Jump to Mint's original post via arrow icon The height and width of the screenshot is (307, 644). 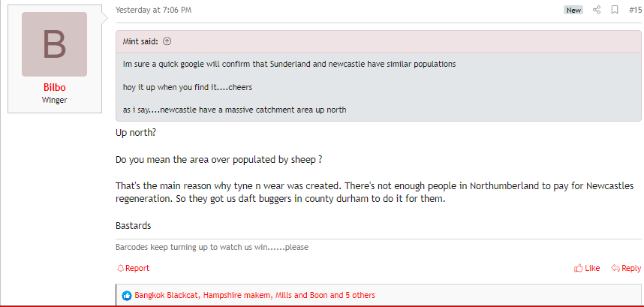[x=167, y=41]
